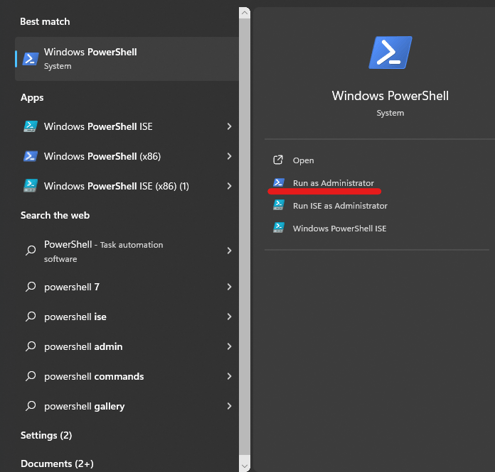The image size is (495, 472).
Task: Click the Best match header
Action: 45,22
